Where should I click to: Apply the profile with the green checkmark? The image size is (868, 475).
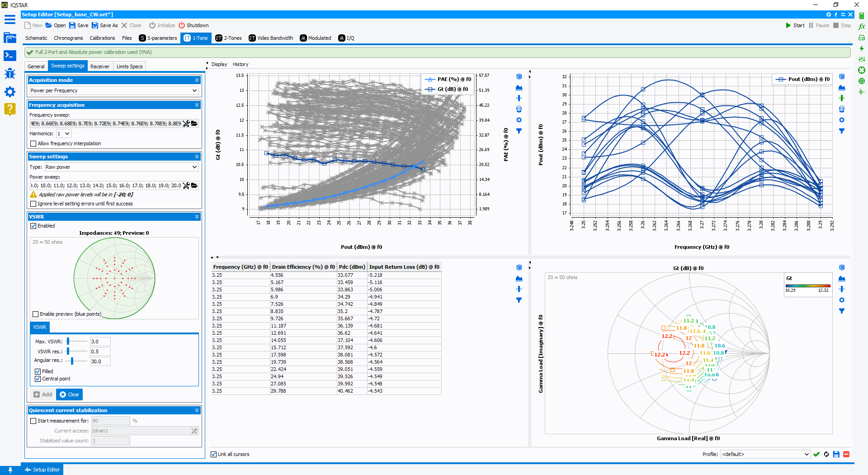coord(816,454)
